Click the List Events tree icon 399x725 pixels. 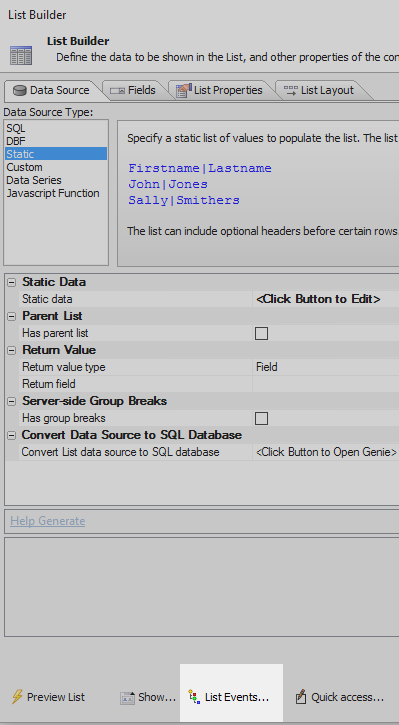click(194, 697)
